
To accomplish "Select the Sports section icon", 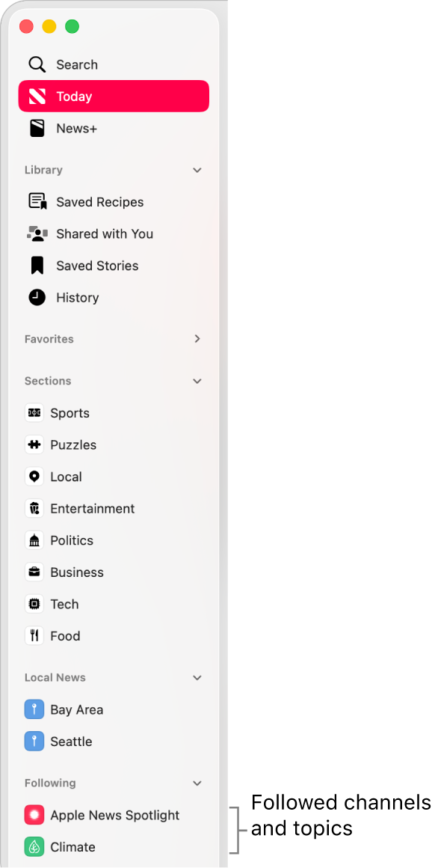I will [34, 412].
